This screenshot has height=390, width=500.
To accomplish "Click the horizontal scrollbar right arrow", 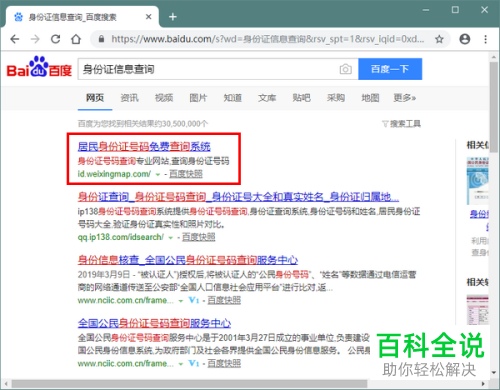I will click(483, 384).
